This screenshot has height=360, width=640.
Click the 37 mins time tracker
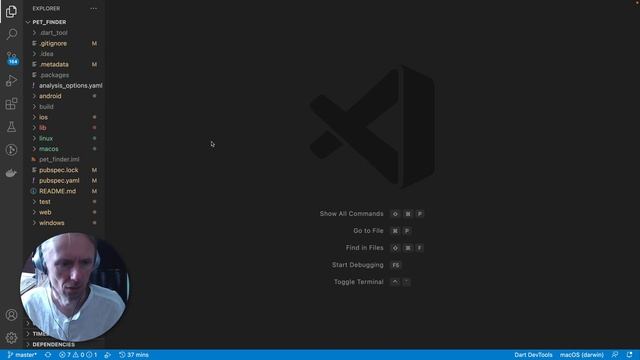tap(134, 355)
